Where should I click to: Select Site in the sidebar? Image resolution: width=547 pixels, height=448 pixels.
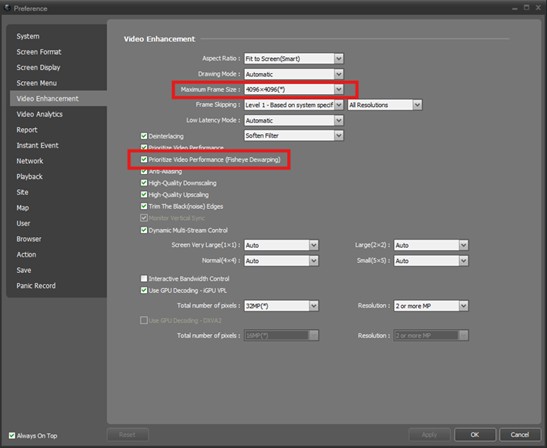point(22,192)
